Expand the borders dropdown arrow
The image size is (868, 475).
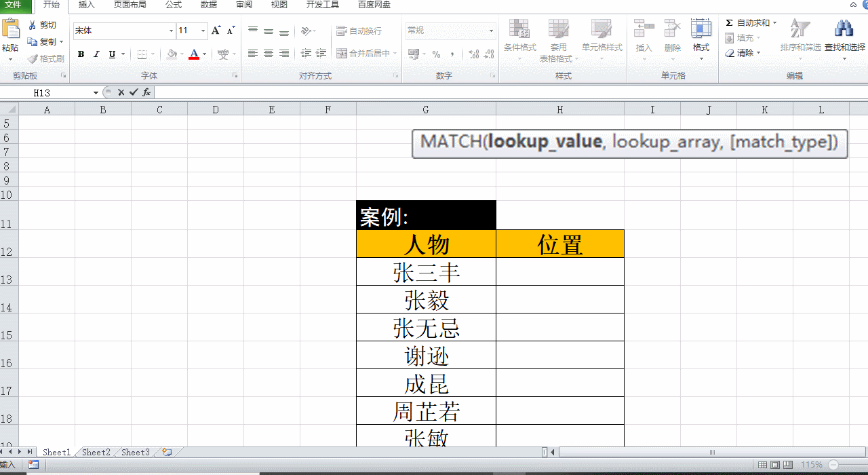[153, 54]
